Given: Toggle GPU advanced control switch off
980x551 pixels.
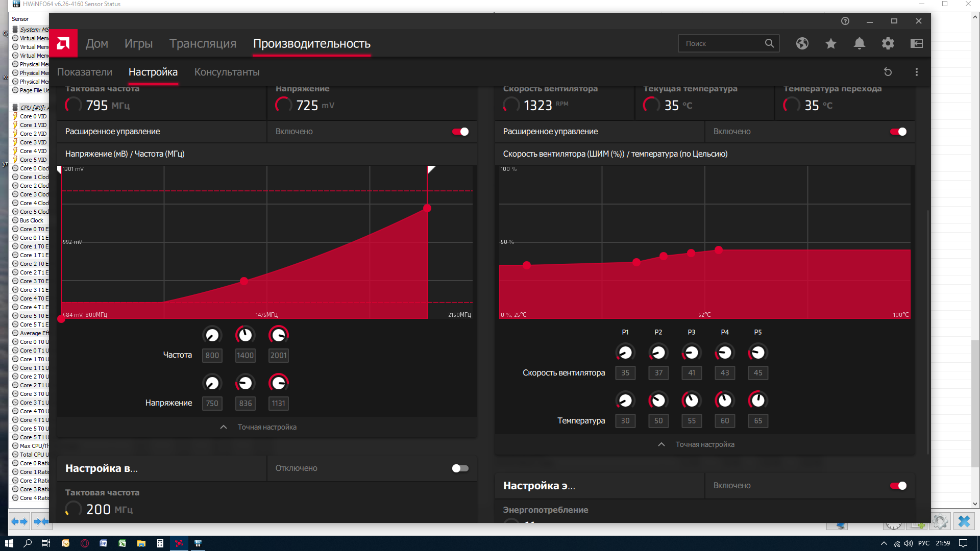Looking at the screenshot, I should (460, 132).
